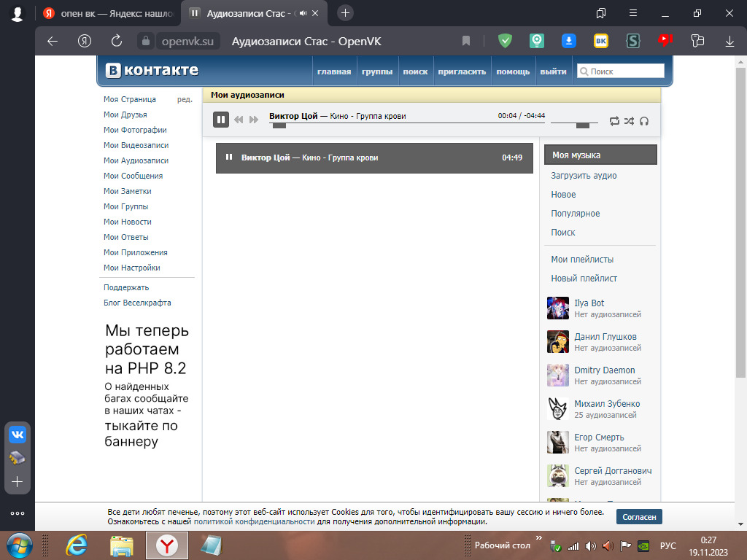Click the Поддержать link
The width and height of the screenshot is (747, 560).
tap(126, 287)
